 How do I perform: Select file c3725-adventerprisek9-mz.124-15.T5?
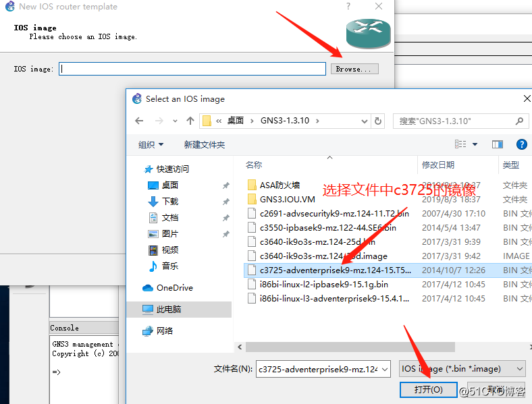tap(336, 270)
